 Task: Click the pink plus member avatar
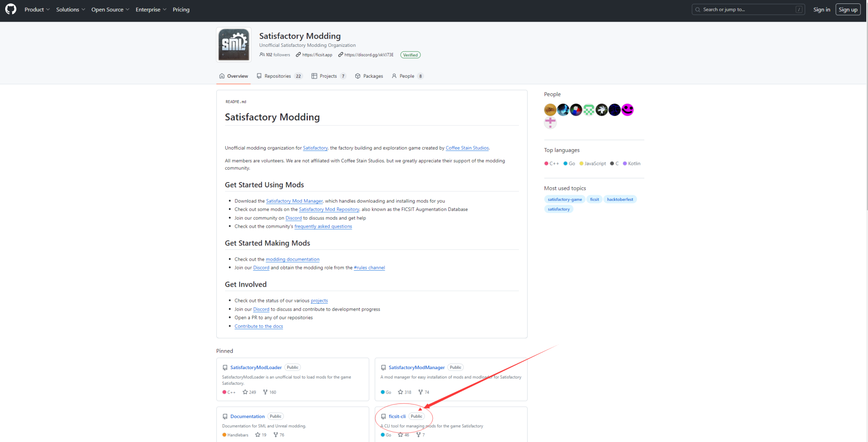pos(550,122)
